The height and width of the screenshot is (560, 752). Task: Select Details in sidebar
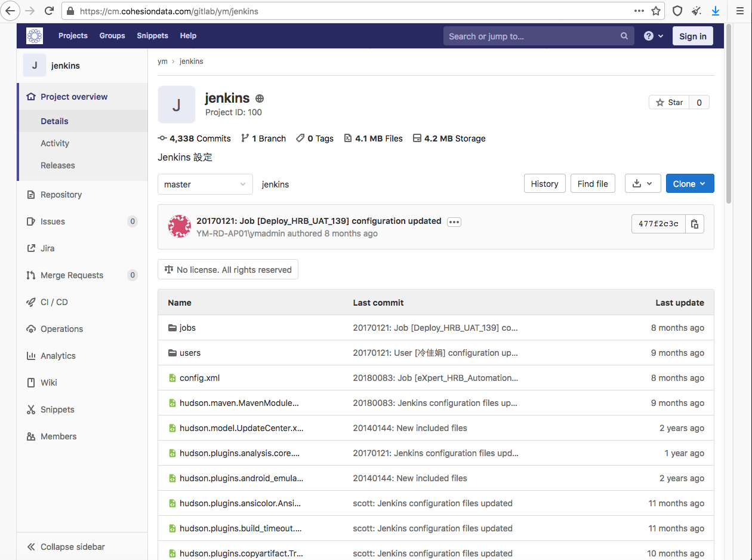(x=82, y=121)
